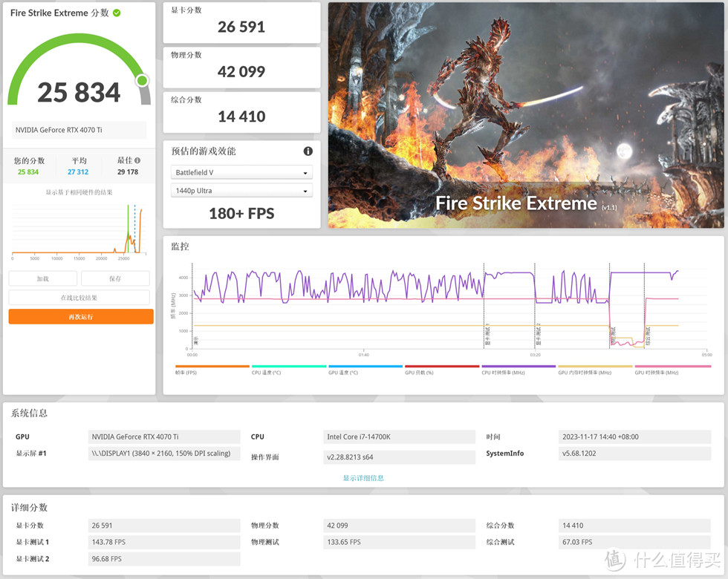Click the 系统信息 section heading

click(x=29, y=413)
